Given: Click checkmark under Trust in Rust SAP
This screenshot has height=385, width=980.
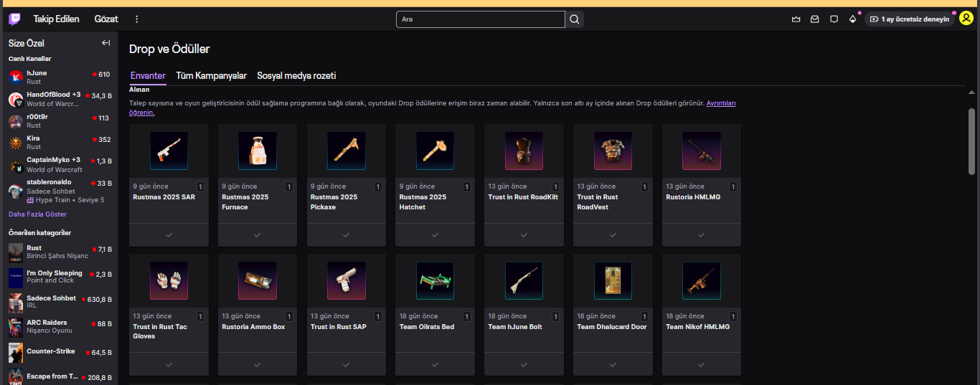Looking at the screenshot, I should (x=347, y=364).
